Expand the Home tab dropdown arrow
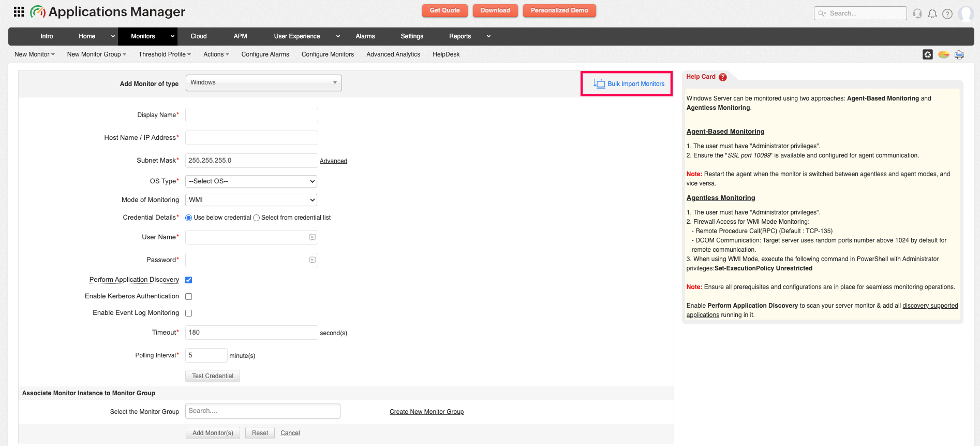This screenshot has height=446, width=980. (113, 36)
